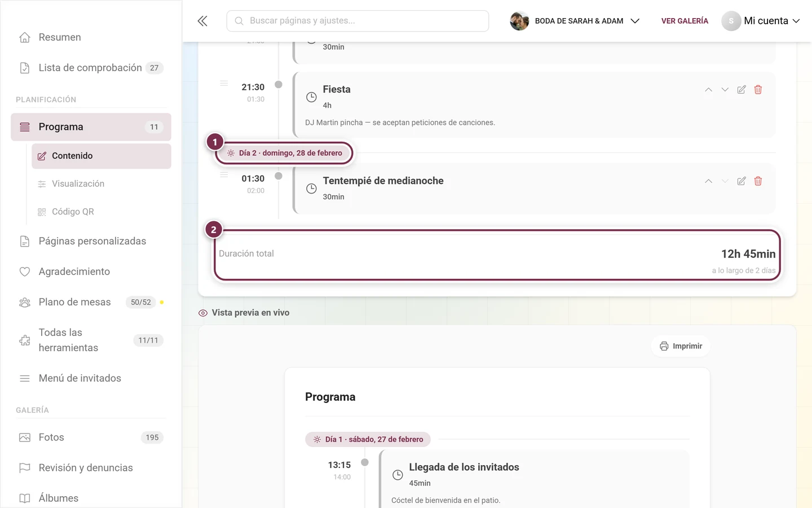
Task: Open Páginas personalizadas
Action: (91, 241)
